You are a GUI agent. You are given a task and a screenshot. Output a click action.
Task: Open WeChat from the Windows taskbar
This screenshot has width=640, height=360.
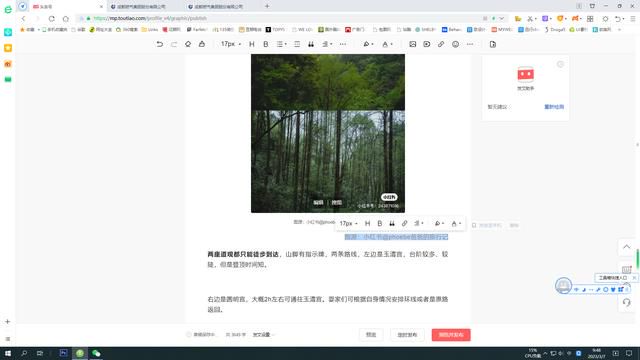[96, 353]
